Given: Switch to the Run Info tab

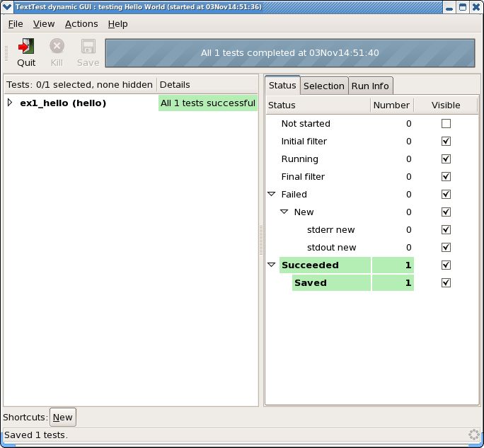Looking at the screenshot, I should (370, 86).
